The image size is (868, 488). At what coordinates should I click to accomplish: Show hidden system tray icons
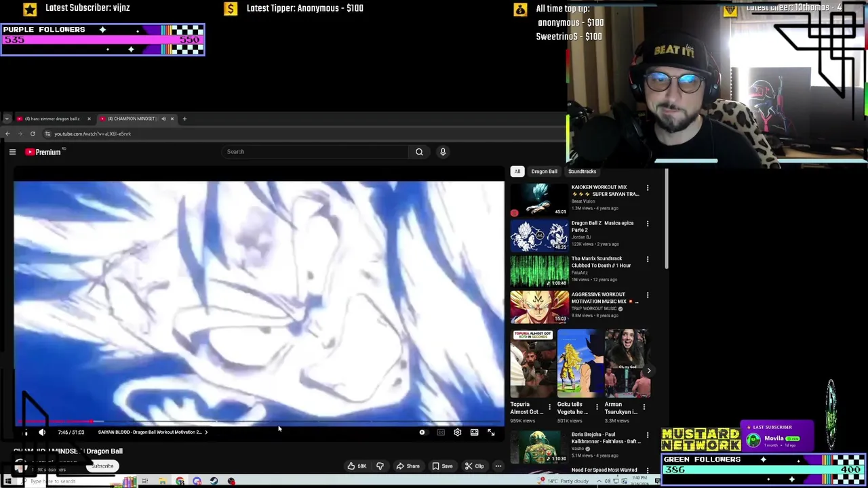pyautogui.click(x=599, y=481)
